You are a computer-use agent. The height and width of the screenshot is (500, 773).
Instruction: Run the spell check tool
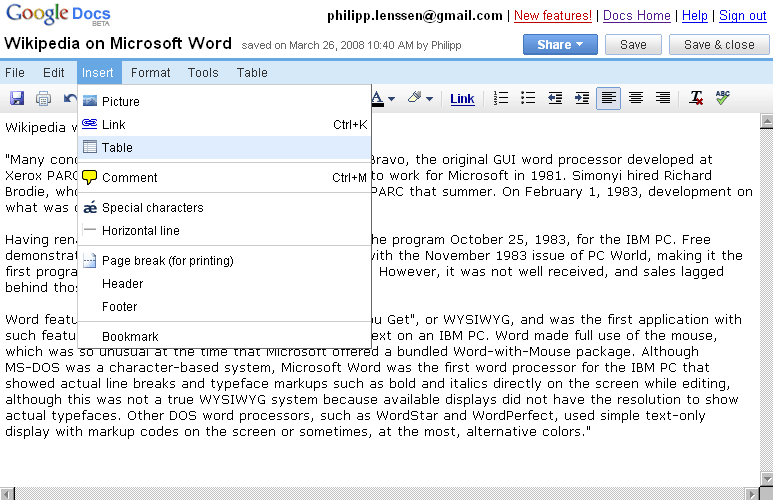[x=722, y=98]
